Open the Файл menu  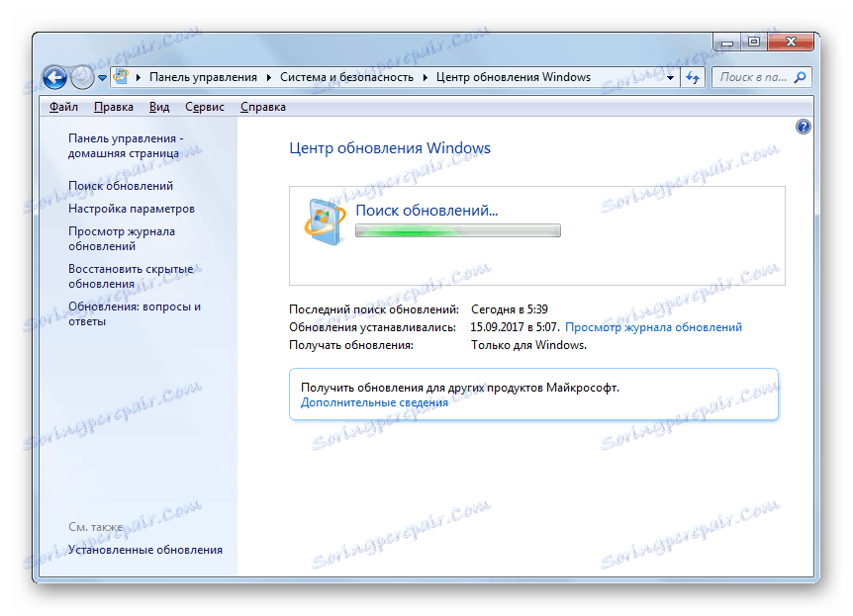(x=63, y=107)
